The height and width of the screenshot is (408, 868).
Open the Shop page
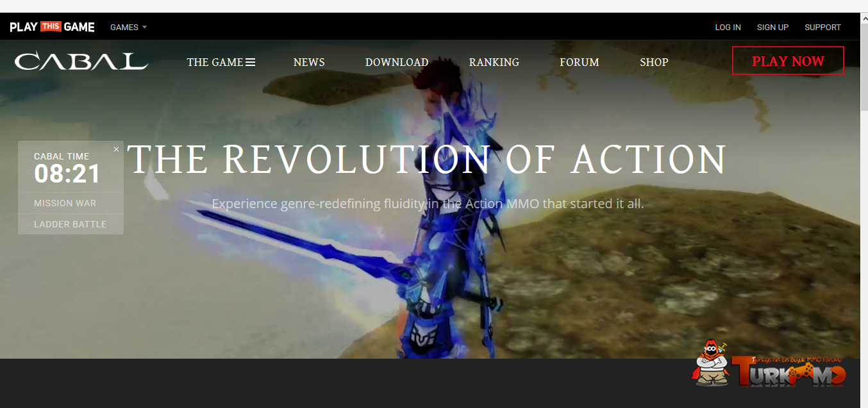point(654,62)
